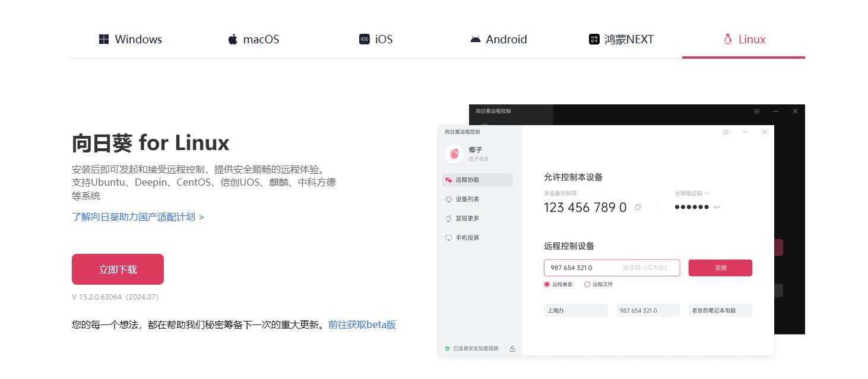Screen dimensions: 868x379
Task: Reveal the hidden verification code eye icon
Action: 717,207
